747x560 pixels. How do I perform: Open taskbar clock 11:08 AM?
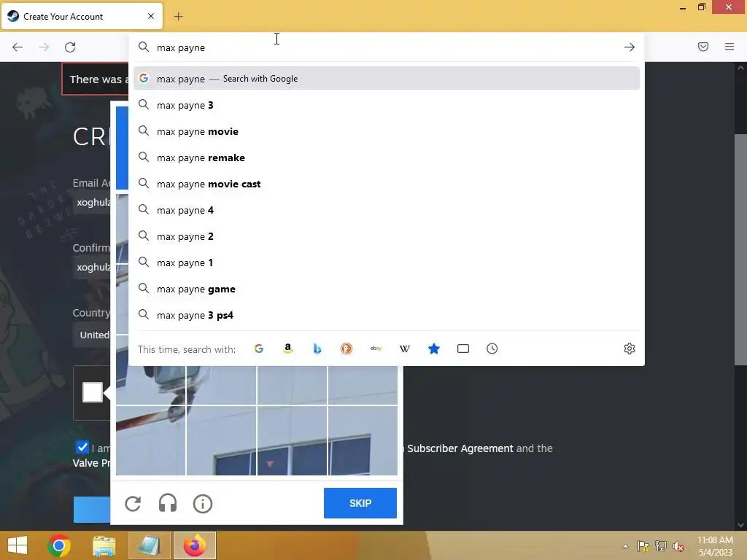[715, 546]
